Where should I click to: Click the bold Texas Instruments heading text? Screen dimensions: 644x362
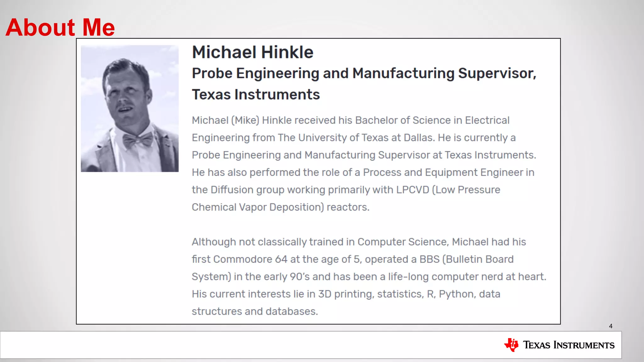coord(256,95)
